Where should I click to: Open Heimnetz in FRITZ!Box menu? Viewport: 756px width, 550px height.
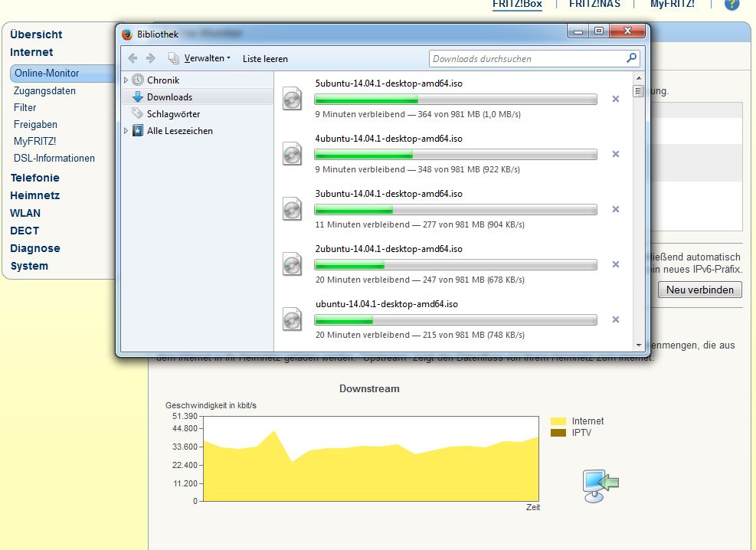(34, 195)
